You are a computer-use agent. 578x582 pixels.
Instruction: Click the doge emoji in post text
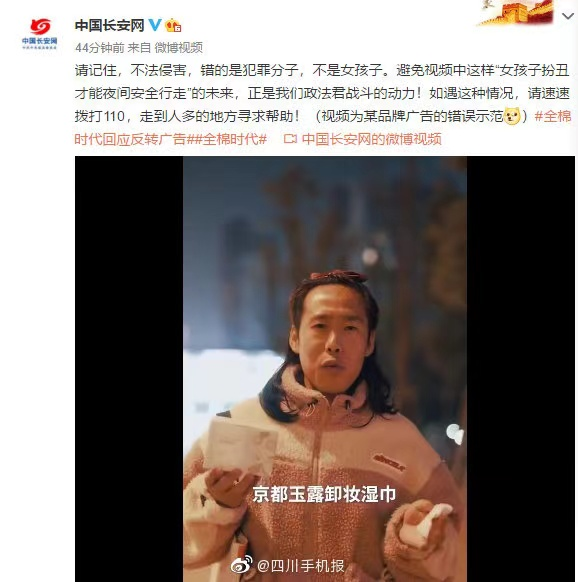[512, 116]
